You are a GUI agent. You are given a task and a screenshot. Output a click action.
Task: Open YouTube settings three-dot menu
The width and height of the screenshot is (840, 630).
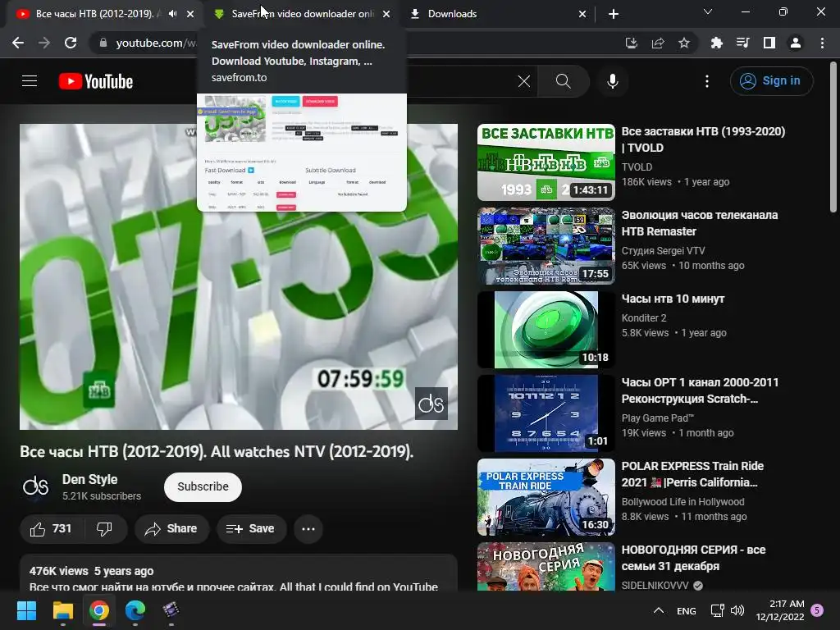[x=706, y=81]
